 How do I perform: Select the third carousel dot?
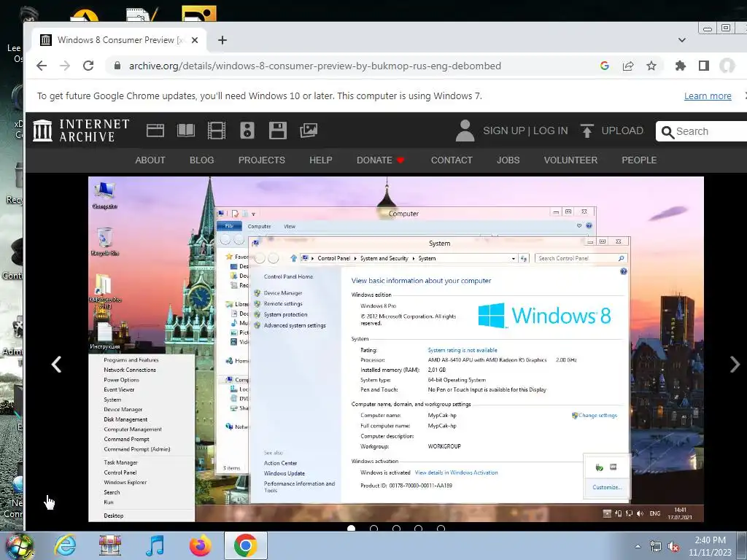396,528
